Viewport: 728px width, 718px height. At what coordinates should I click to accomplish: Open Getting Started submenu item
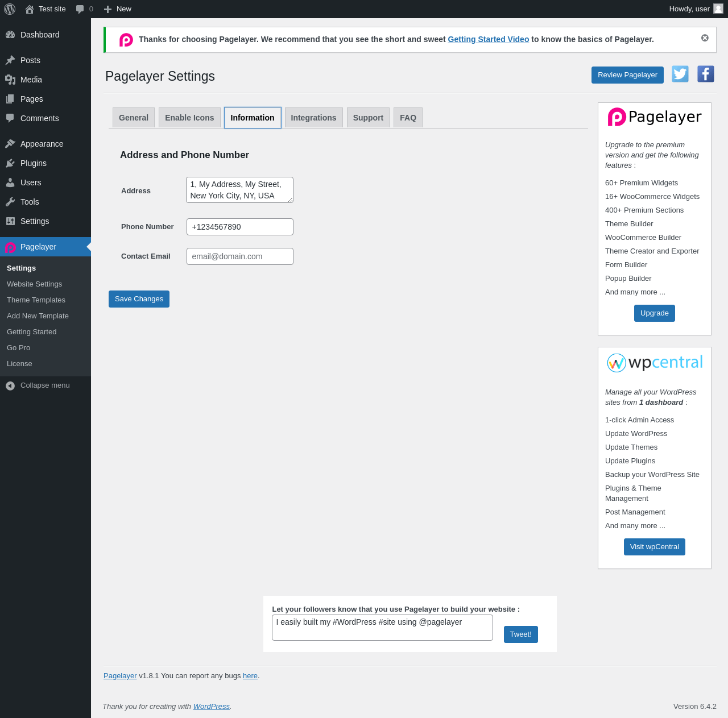pyautogui.click(x=31, y=332)
